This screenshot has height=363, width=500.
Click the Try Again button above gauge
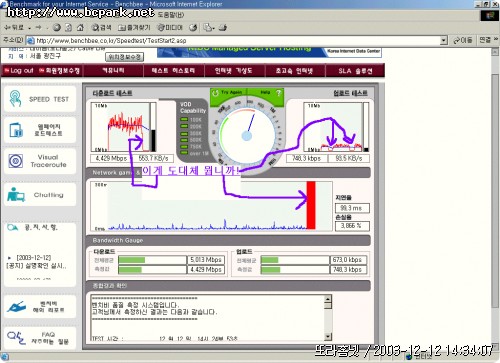(x=228, y=92)
